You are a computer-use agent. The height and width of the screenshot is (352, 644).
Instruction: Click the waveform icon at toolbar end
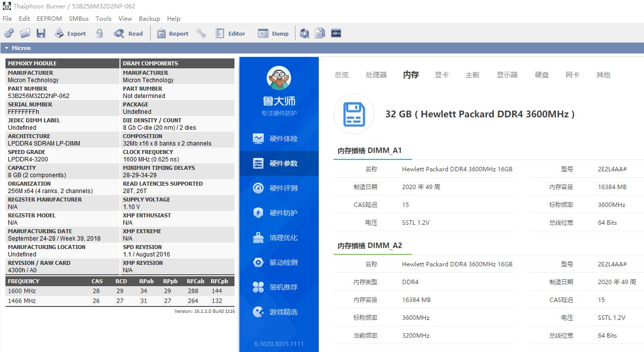(336, 33)
